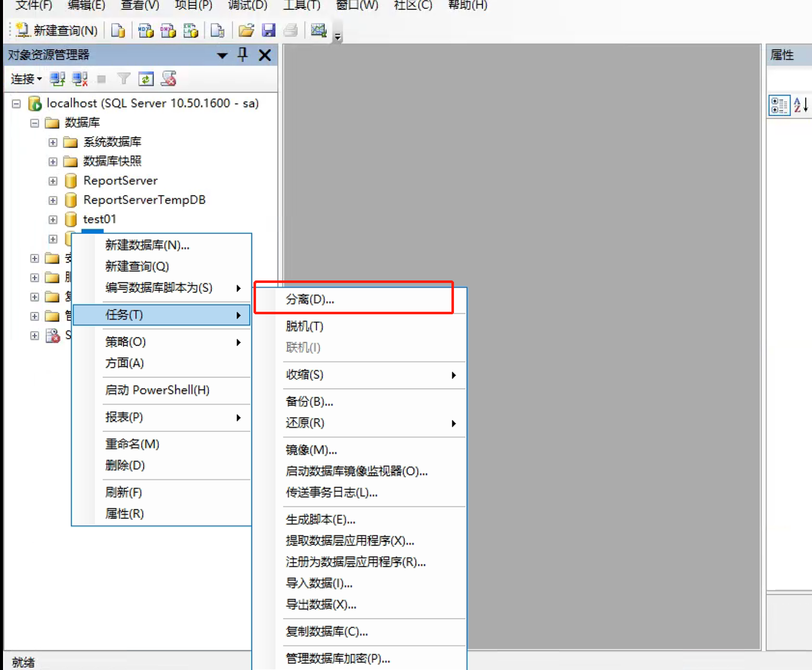The height and width of the screenshot is (670, 812).
Task: Click the localhost server icon
Action: (35, 104)
